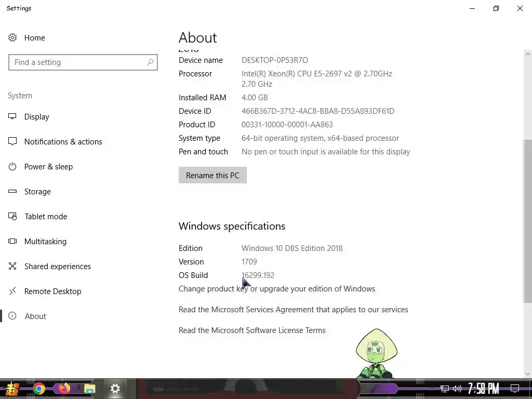Click the Display monitor icon
Viewport: 532px width, 399px height.
12,116
